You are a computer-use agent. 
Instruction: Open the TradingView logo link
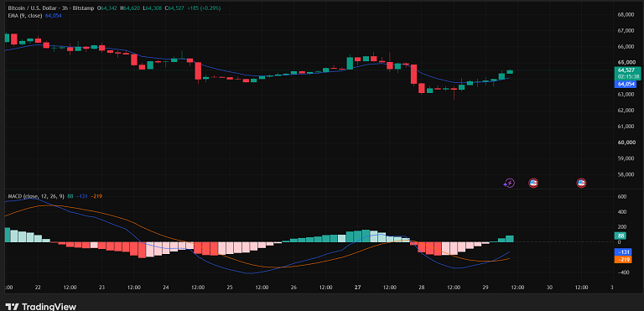tap(41, 307)
